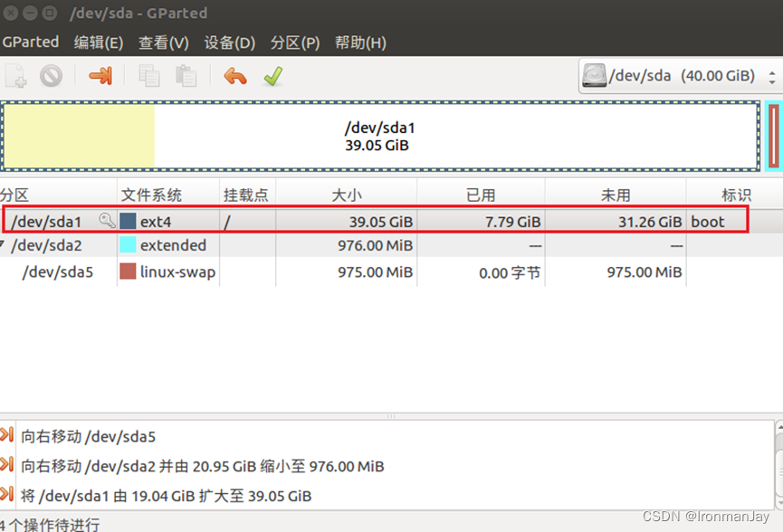Open the GParted menu

31,42
